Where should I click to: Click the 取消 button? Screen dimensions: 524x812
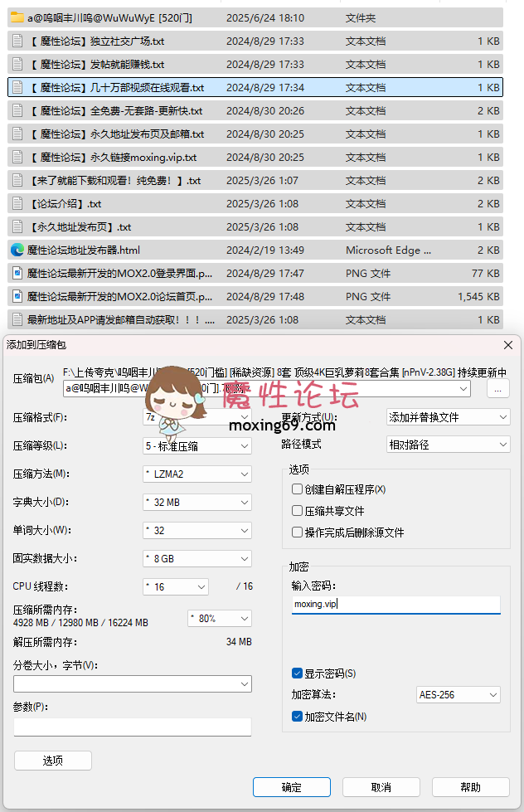(381, 787)
